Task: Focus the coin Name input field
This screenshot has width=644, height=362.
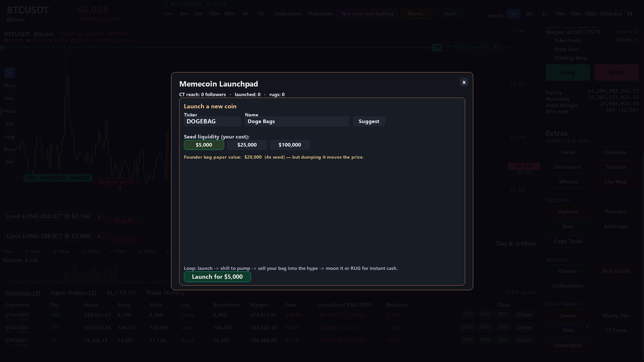Action: 297,121
